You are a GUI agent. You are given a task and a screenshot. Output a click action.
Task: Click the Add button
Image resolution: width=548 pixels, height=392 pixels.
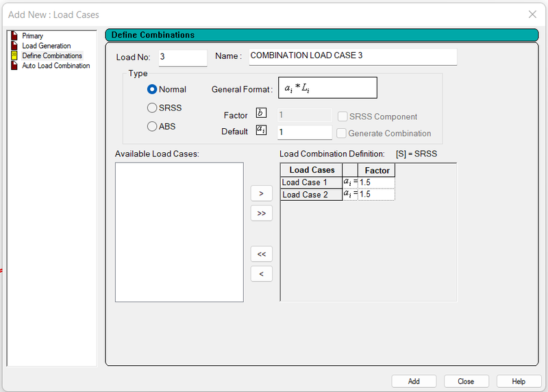coord(414,381)
